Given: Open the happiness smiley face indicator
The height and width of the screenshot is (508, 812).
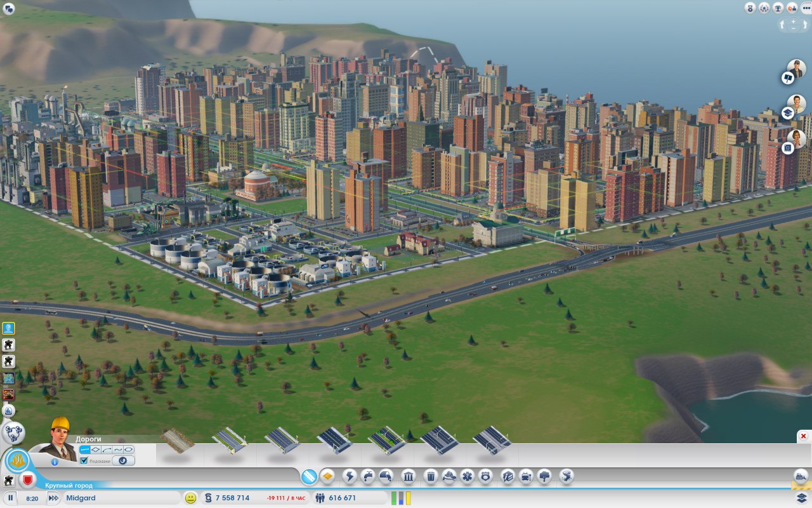Looking at the screenshot, I should 190,498.
